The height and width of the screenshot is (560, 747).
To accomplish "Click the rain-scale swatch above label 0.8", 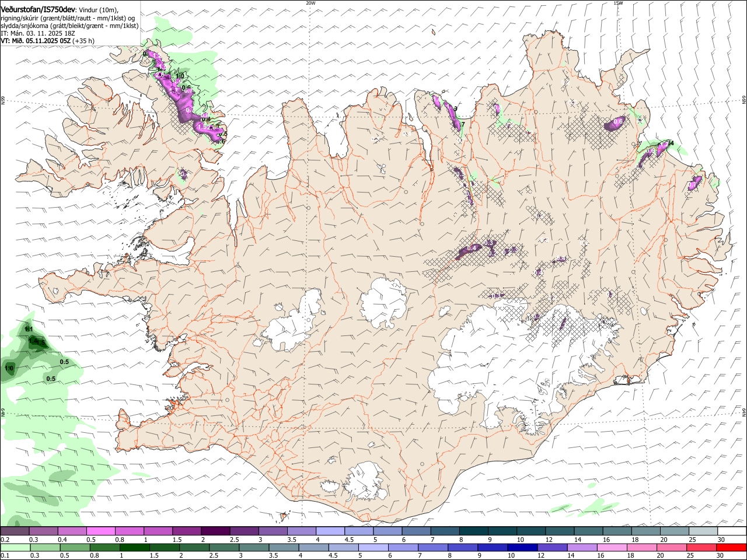I will point(104,548).
